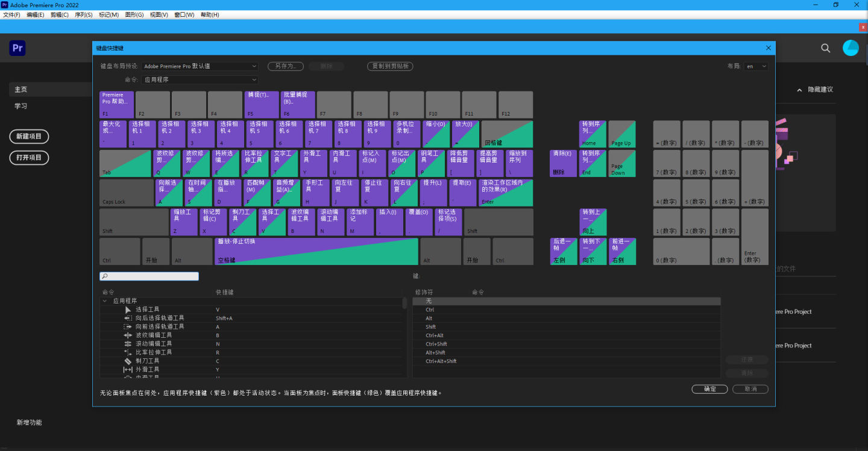Open the 剪辑(C) menu
868x451 pixels.
(x=59, y=14)
